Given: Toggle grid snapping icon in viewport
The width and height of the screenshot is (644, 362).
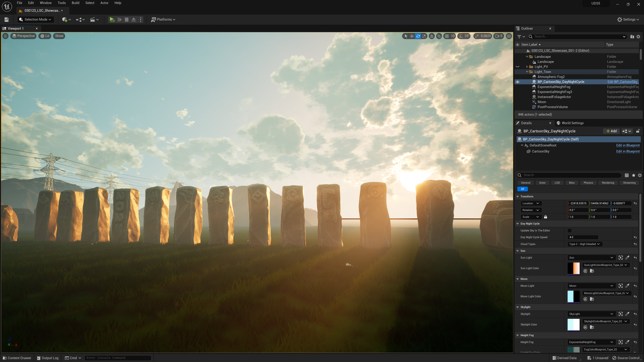Looking at the screenshot, I should coord(447,36).
